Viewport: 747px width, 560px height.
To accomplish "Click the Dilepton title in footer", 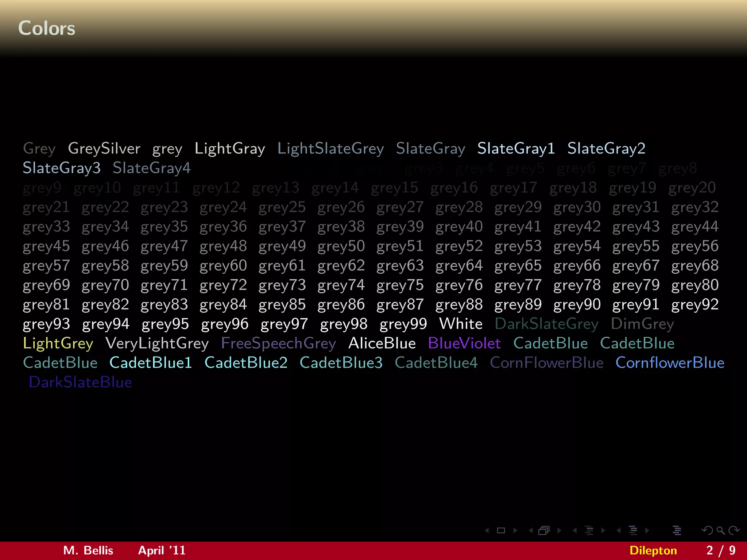I will coord(653,550).
